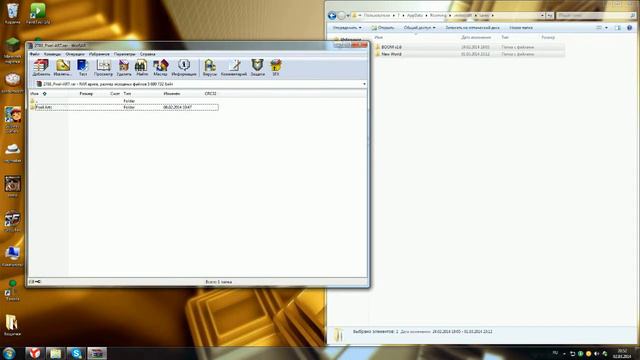Open the WinRAR Wizard (Мастер) icon
The height and width of the screenshot is (360, 640).
pos(160,68)
